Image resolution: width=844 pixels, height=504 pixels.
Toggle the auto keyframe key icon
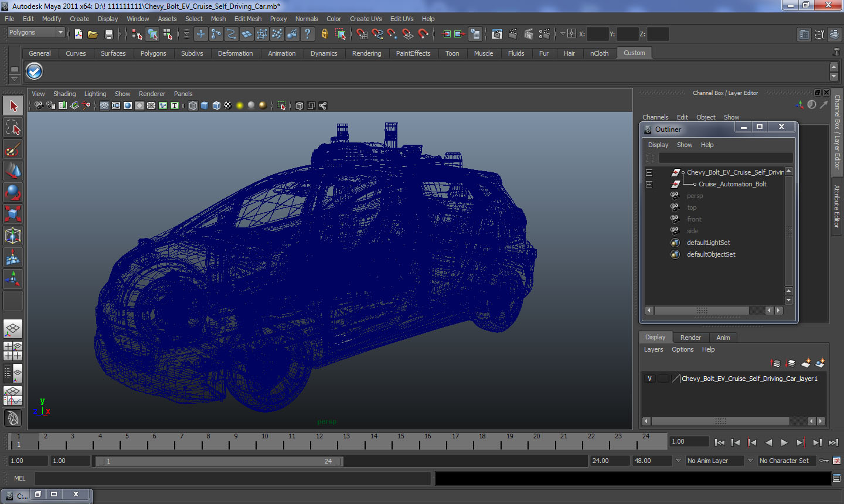point(824,461)
